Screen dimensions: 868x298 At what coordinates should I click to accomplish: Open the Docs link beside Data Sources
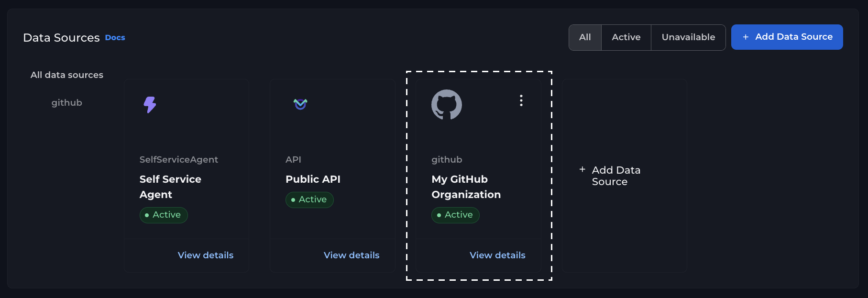[115, 38]
